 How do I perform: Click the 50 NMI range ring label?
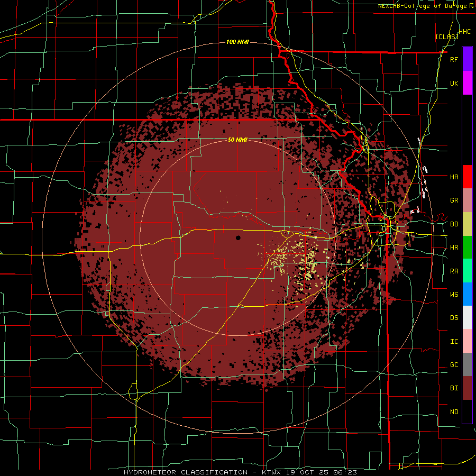point(237,140)
